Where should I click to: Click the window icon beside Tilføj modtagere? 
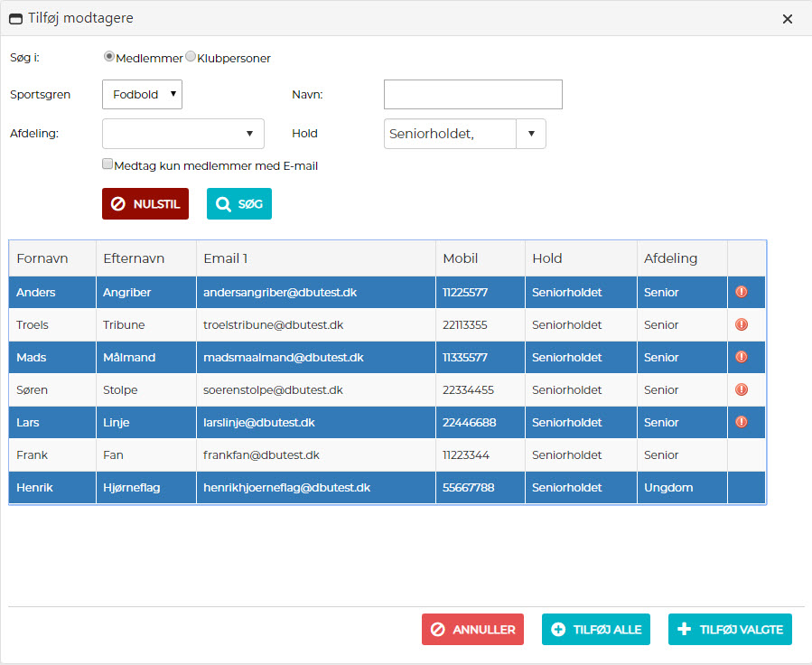[x=15, y=19]
